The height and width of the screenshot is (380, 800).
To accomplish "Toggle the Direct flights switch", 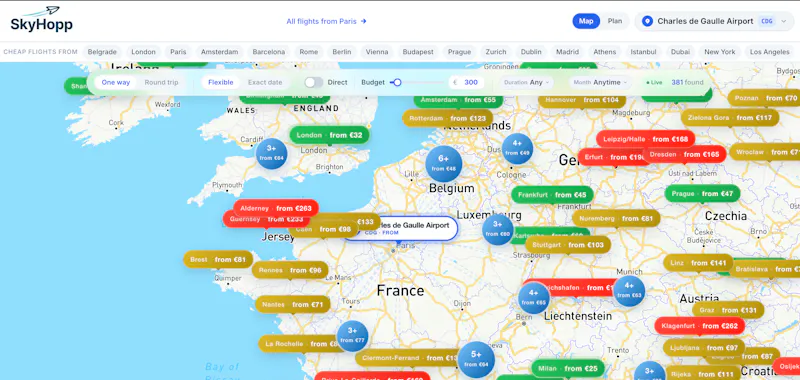I will pos(314,82).
